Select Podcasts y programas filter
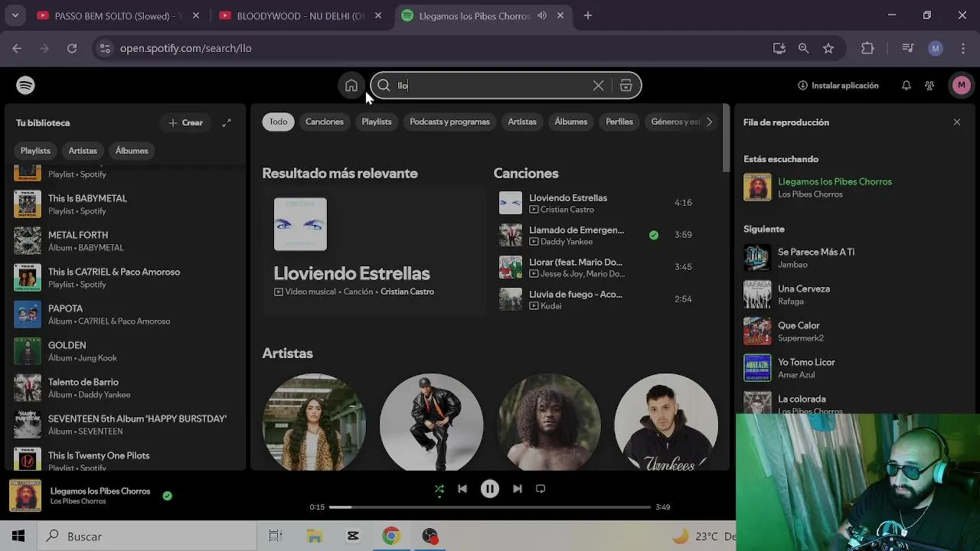Viewport: 980px width, 551px height. [449, 122]
